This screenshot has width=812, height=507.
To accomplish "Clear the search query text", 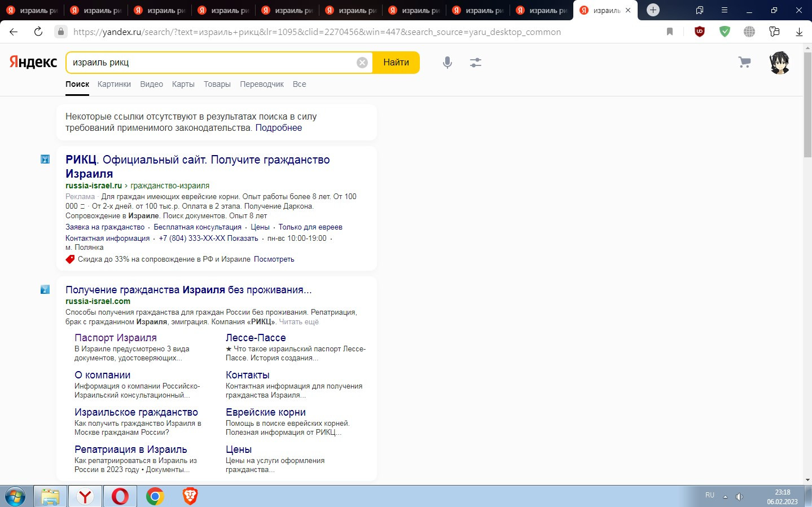I will pos(362,63).
